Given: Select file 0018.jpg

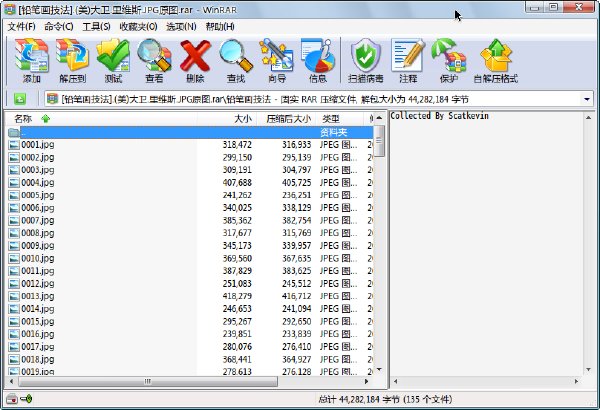Looking at the screenshot, I should click(x=38, y=359).
